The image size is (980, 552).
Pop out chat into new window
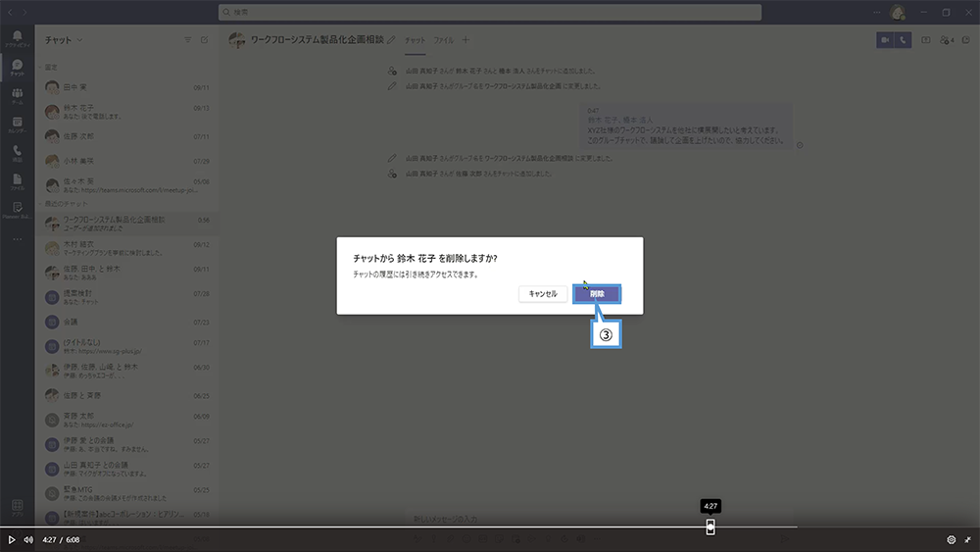(965, 40)
